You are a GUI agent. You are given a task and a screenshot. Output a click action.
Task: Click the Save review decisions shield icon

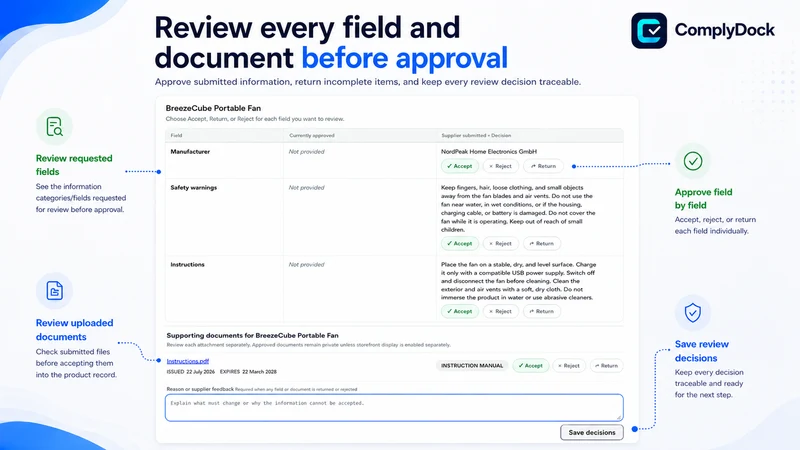[693, 313]
